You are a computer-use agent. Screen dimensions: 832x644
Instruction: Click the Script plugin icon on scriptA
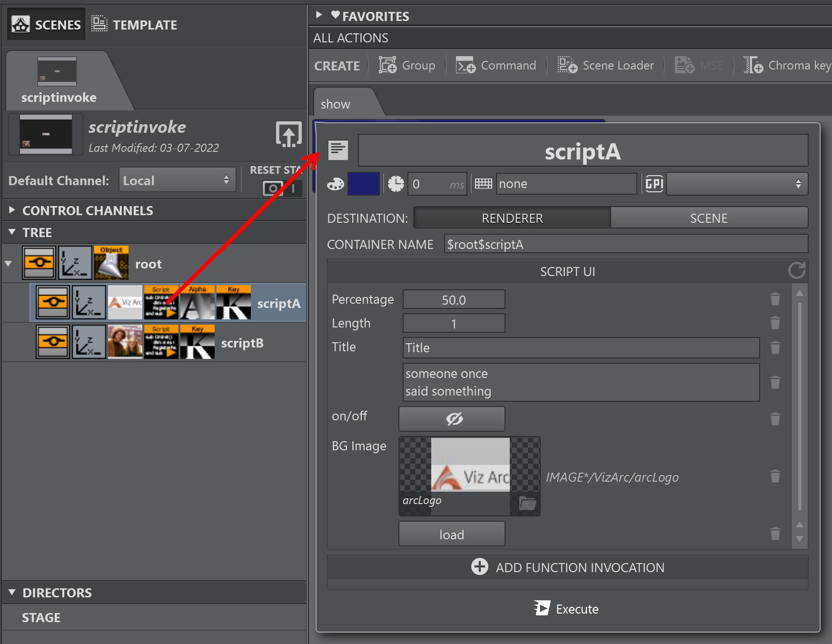pos(161,303)
